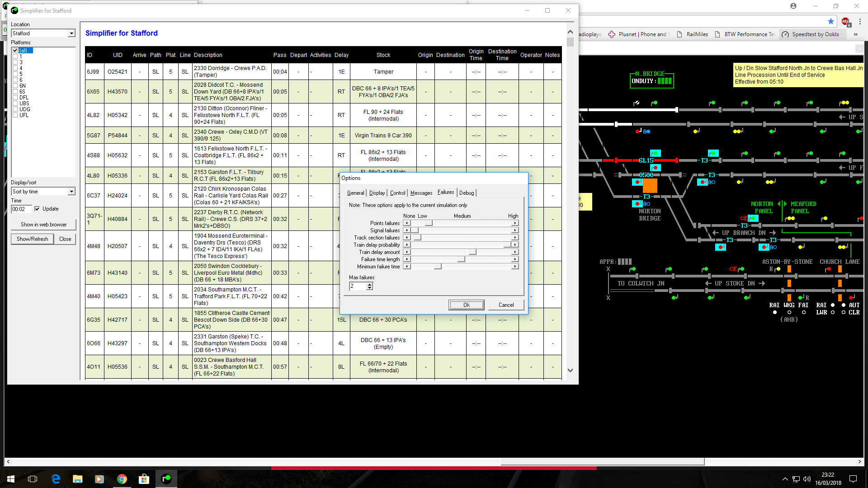
Task: Check platform UDG checkbox
Action: pos(15,109)
